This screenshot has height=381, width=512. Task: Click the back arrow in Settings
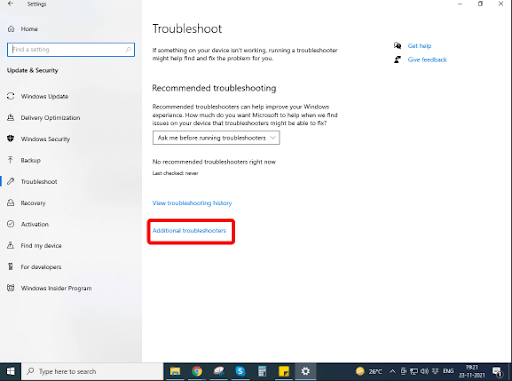[11, 4]
